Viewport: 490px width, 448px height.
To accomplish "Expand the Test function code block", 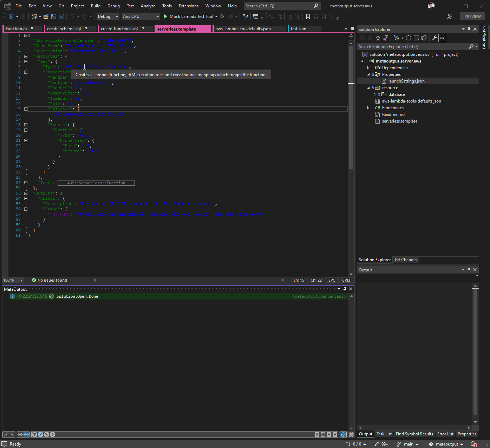I will 26,183.
